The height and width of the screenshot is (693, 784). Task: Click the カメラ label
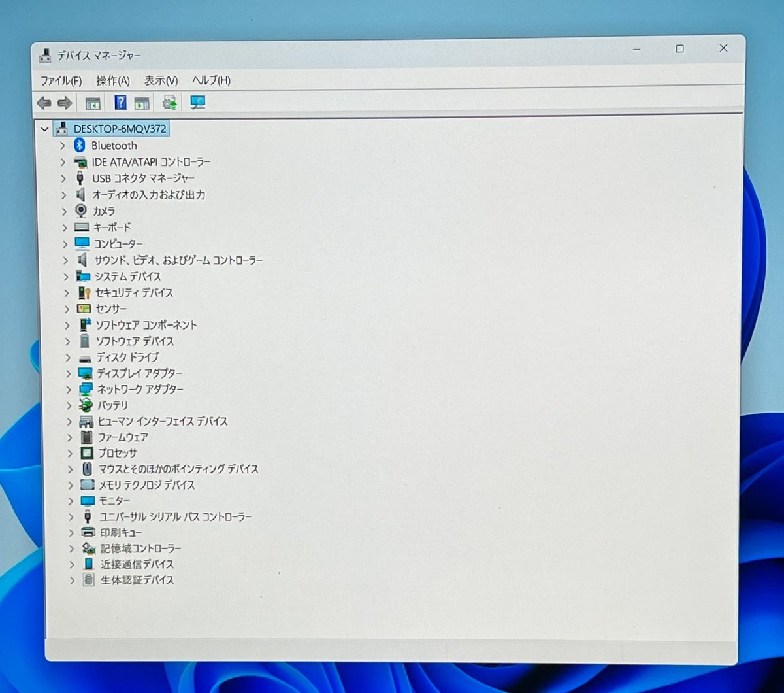tap(104, 211)
